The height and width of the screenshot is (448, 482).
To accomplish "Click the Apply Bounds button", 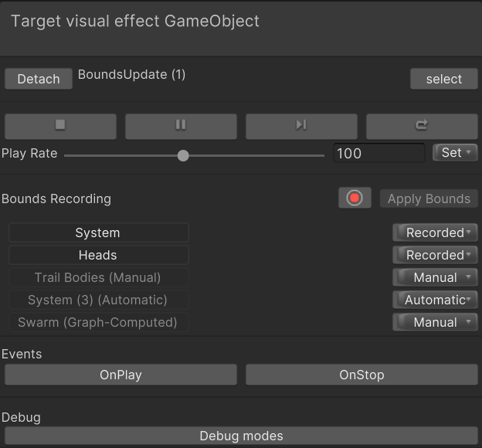I will (429, 199).
